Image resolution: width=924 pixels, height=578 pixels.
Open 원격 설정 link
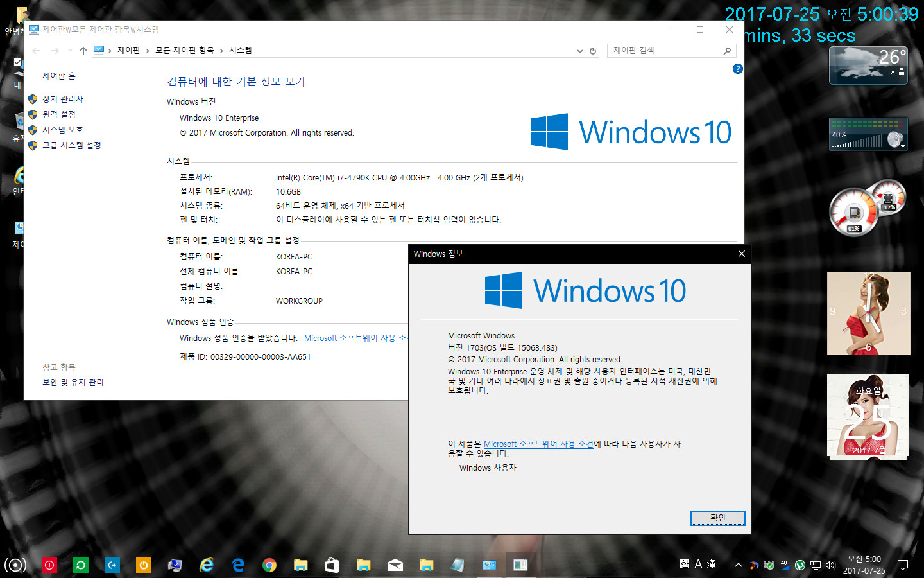(x=59, y=114)
